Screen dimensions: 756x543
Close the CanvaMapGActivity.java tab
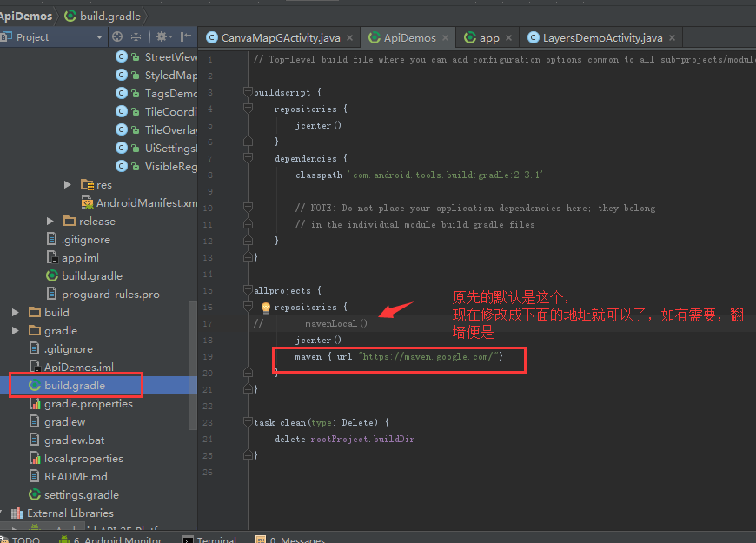349,38
